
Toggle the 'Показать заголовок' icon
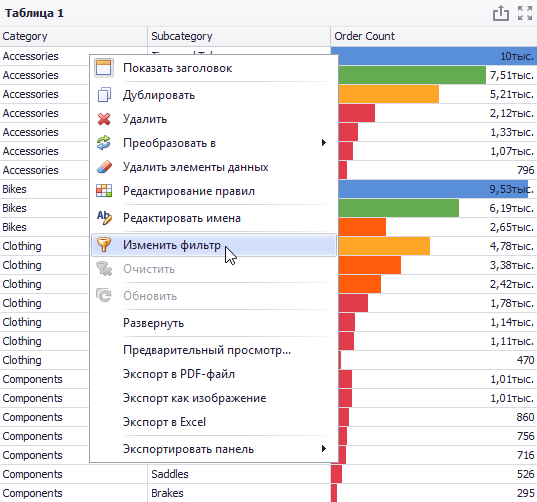(104, 67)
